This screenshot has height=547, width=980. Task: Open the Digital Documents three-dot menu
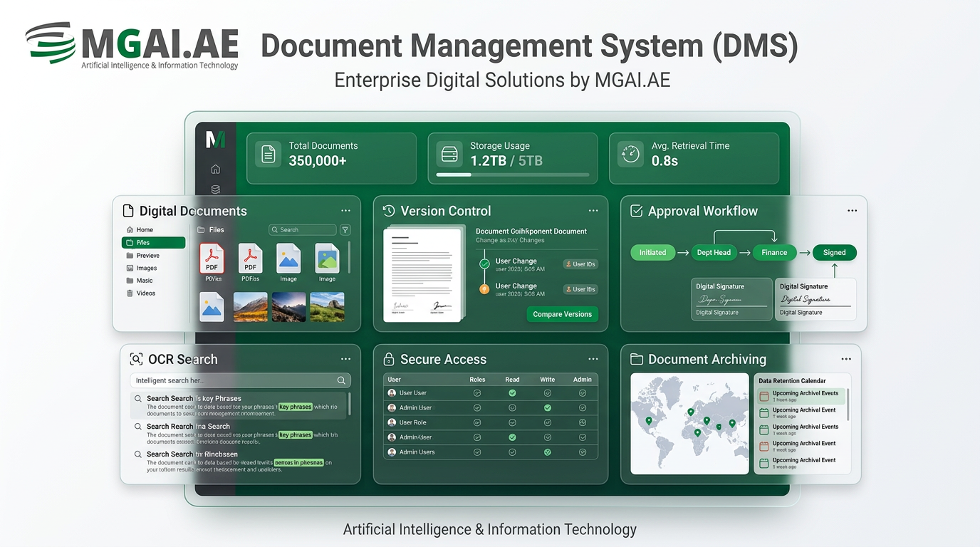(345, 211)
